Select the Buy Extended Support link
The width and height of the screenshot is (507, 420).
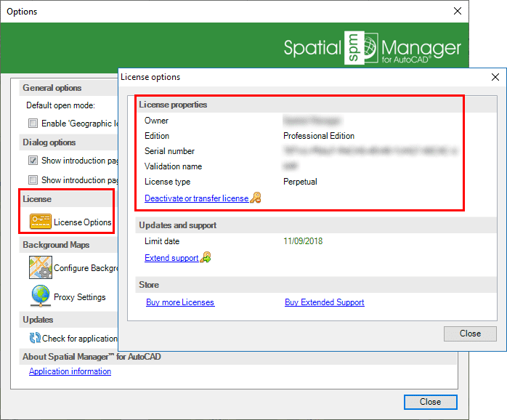coord(324,302)
